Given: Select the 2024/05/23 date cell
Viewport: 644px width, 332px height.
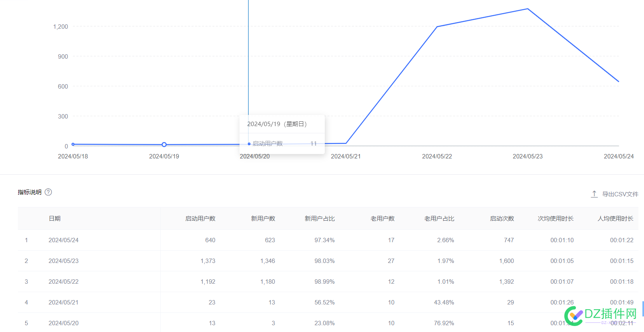Looking at the screenshot, I should click(63, 261).
